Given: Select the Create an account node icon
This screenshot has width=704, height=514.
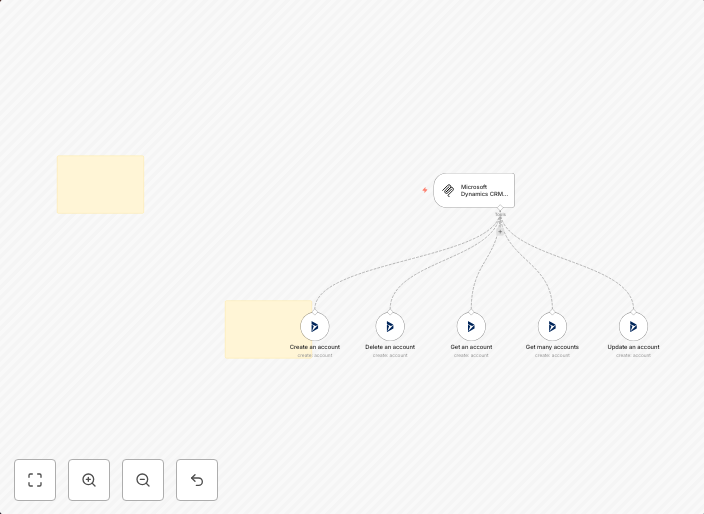Looking at the screenshot, I should pos(315,326).
